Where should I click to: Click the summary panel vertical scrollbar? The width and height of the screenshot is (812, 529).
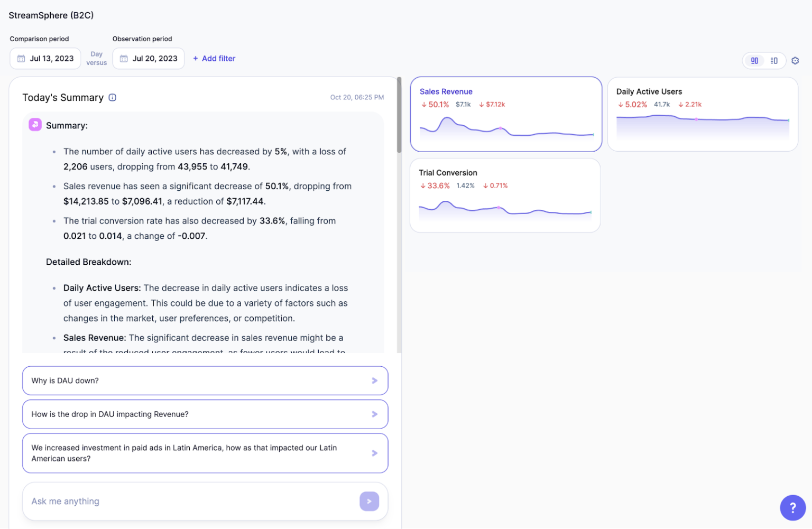399,115
